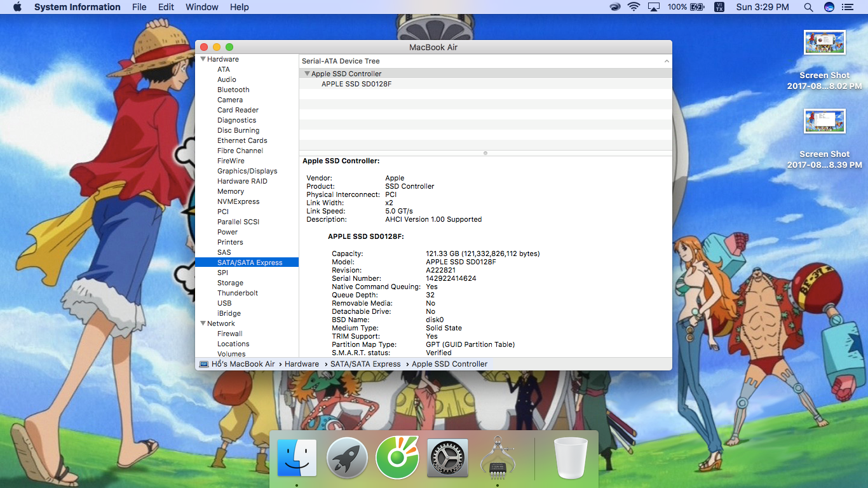
Task: Select Camera in the sidebar
Action: click(230, 100)
